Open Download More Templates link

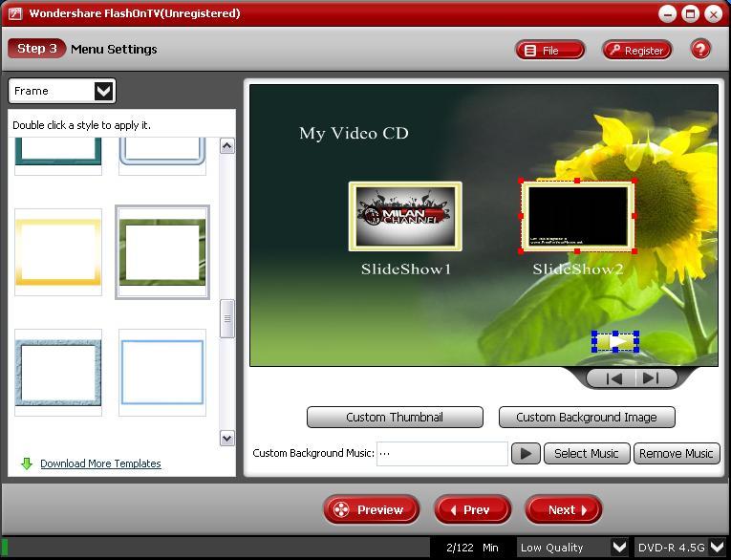pos(100,463)
